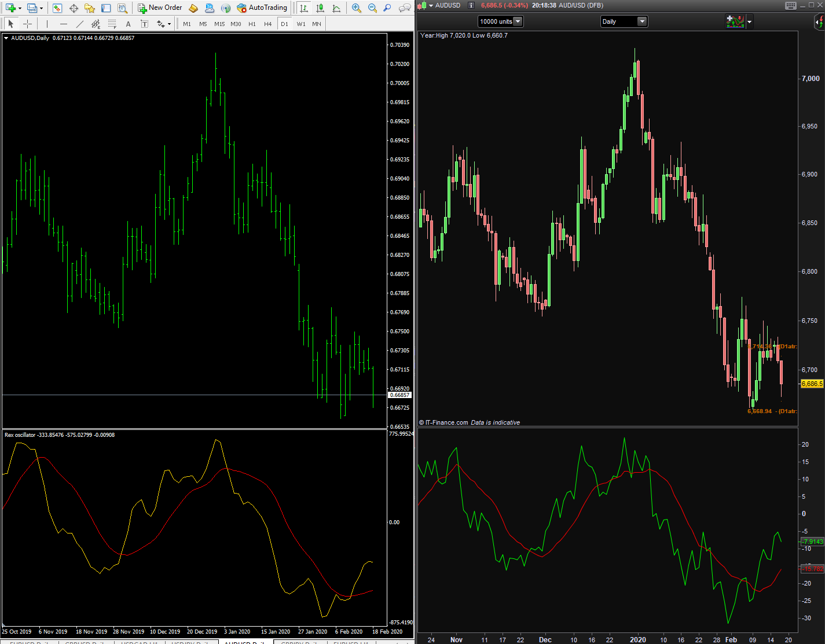The height and width of the screenshot is (644, 825).
Task: Open the Profiles icon in the toolbar
Action: (x=32, y=8)
